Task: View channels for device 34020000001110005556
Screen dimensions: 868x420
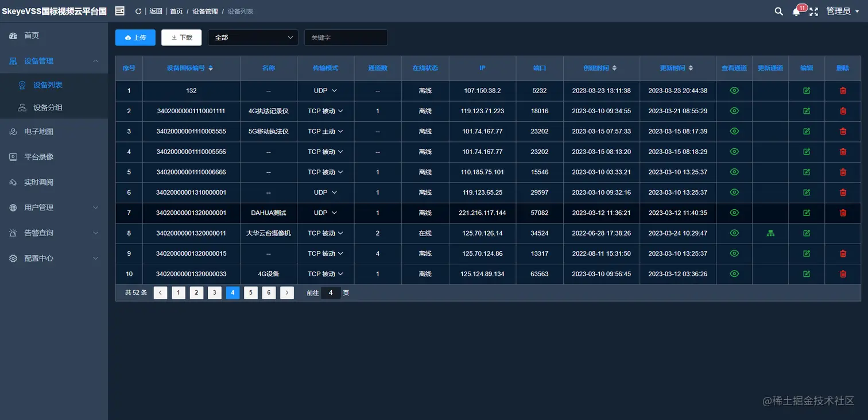Action: click(x=734, y=152)
